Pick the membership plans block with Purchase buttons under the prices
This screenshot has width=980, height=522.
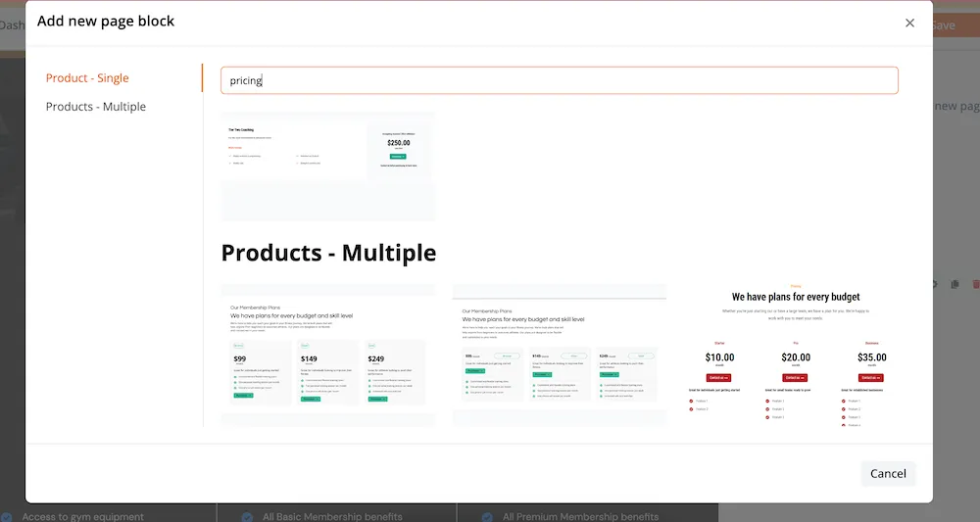pos(560,355)
